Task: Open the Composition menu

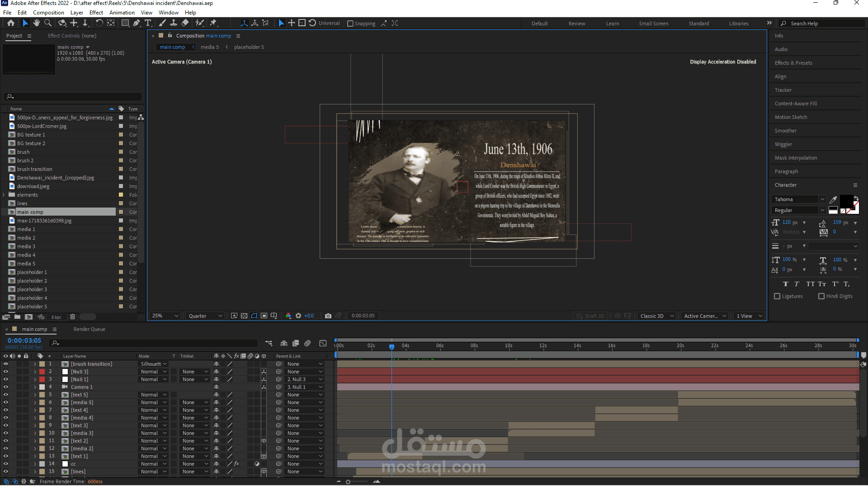Action: [x=48, y=13]
